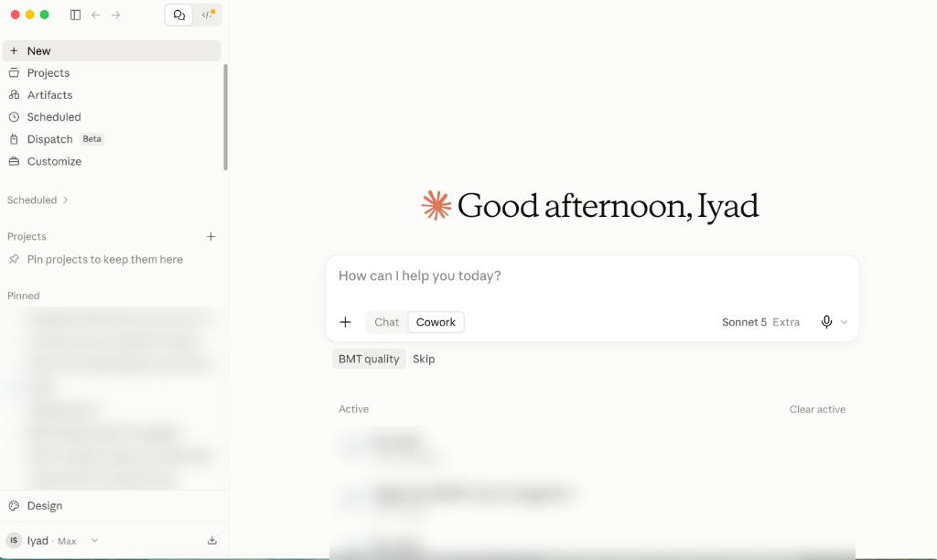Focus the How can I help input

coord(592,276)
